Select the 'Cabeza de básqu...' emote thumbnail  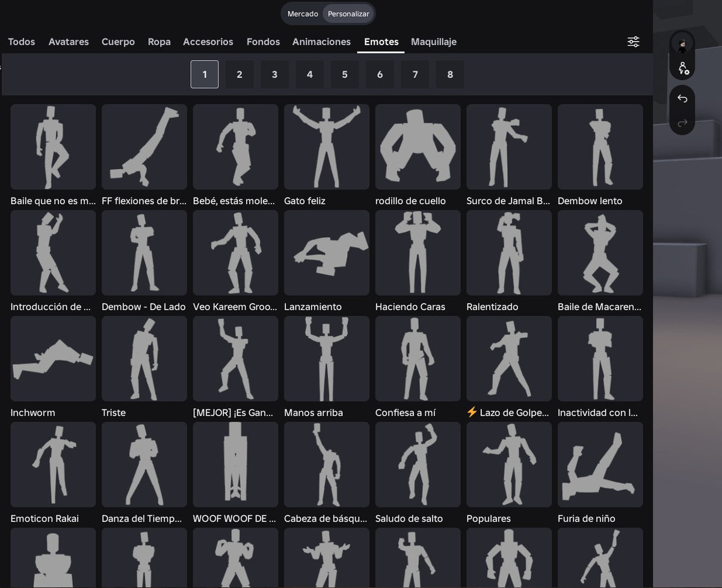(x=327, y=465)
